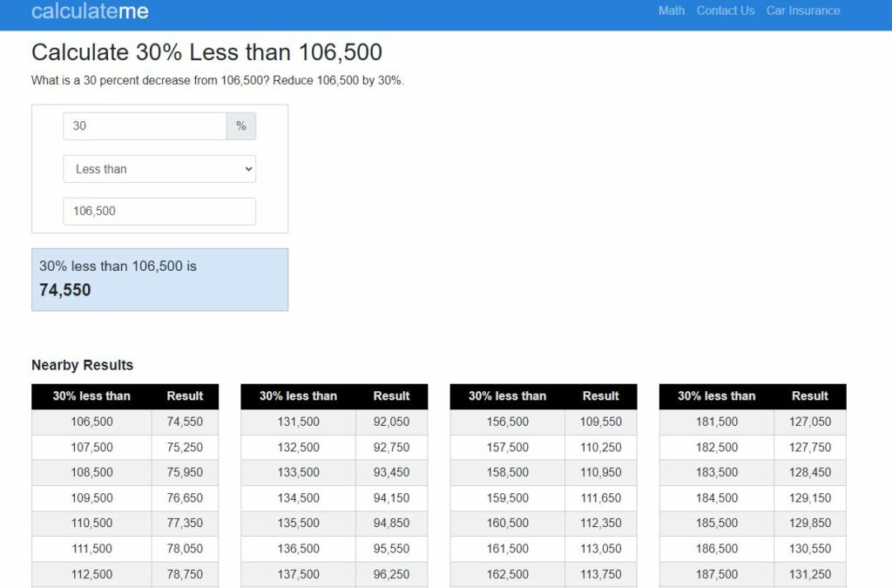Viewport: 892px width, 588px height.
Task: Click table cell 107,500
Action: [x=91, y=448]
